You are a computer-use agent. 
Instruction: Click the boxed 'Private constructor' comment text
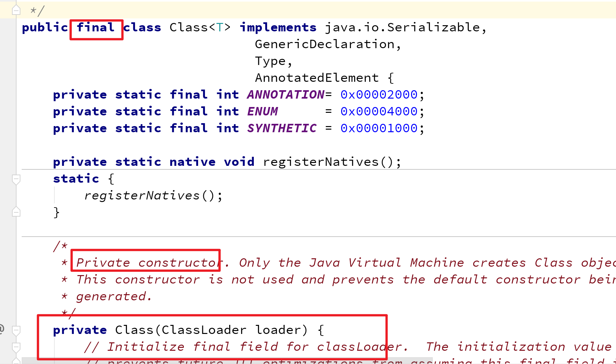(148, 263)
